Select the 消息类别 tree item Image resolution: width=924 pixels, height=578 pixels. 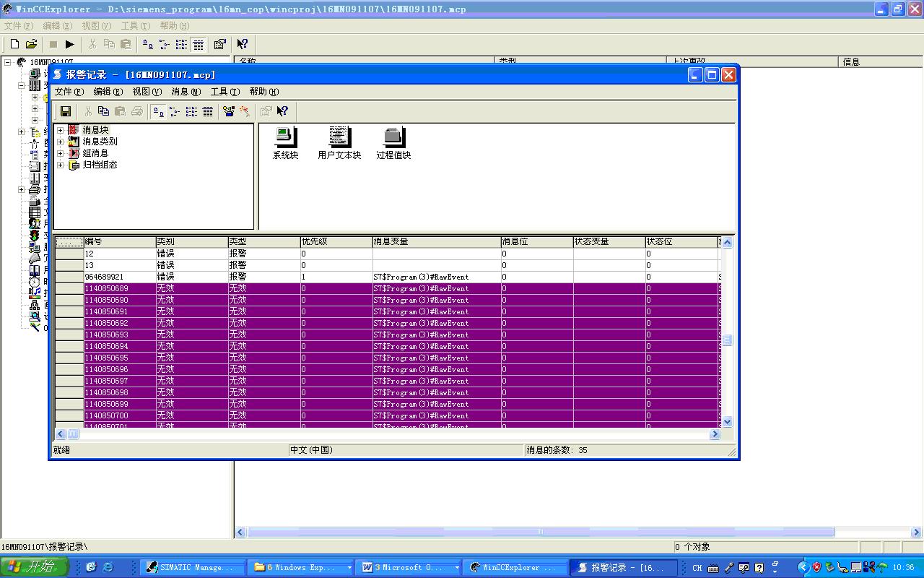pos(100,142)
